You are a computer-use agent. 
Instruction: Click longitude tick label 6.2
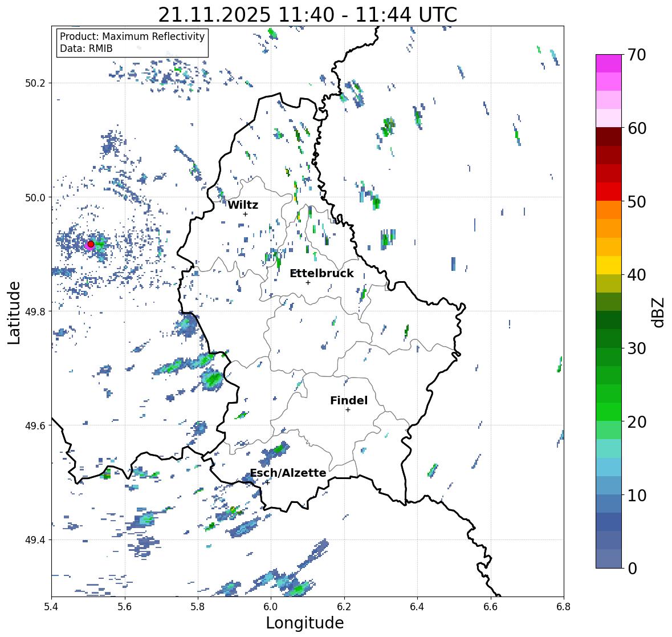[344, 607]
